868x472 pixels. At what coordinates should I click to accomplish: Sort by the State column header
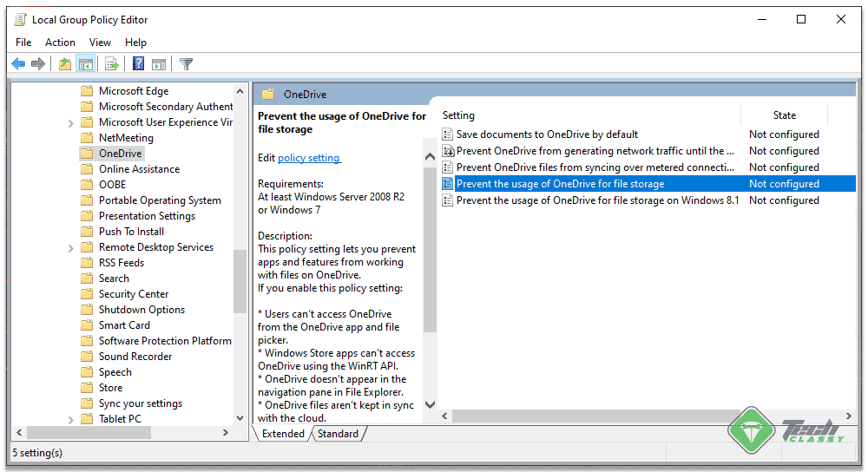(x=785, y=115)
